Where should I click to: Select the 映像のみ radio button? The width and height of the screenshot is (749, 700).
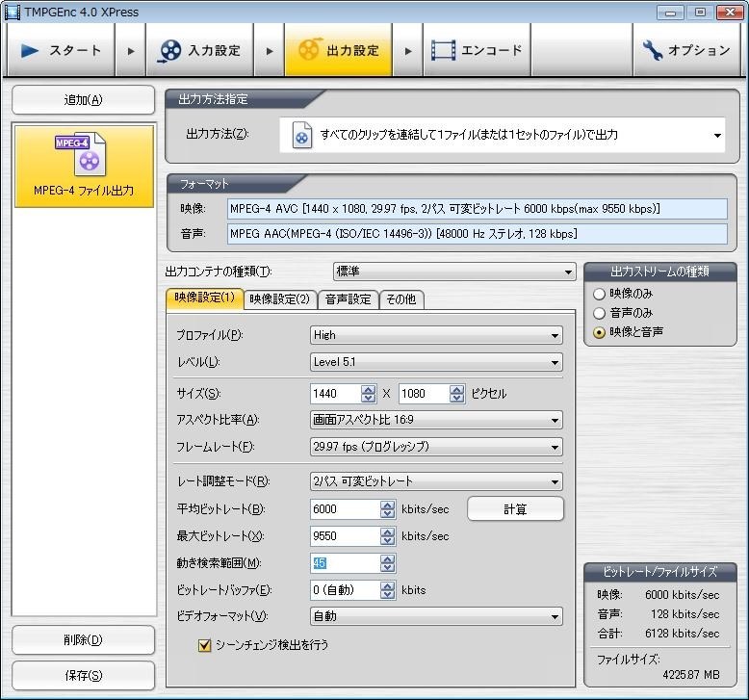(x=599, y=294)
